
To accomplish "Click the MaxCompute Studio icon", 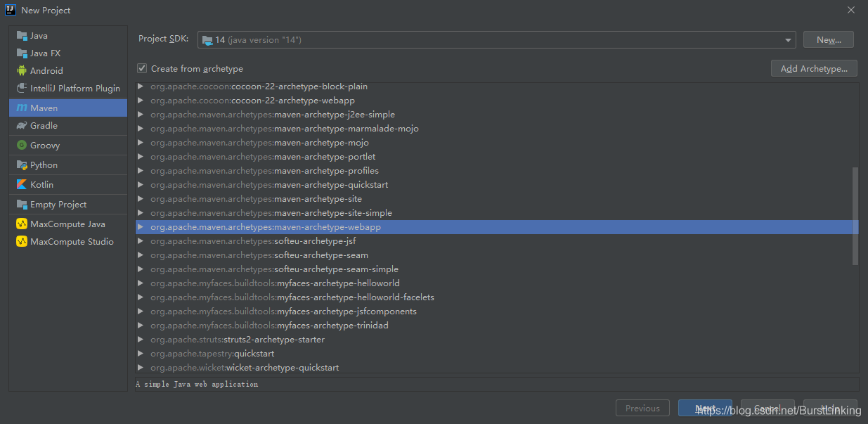I will point(21,242).
